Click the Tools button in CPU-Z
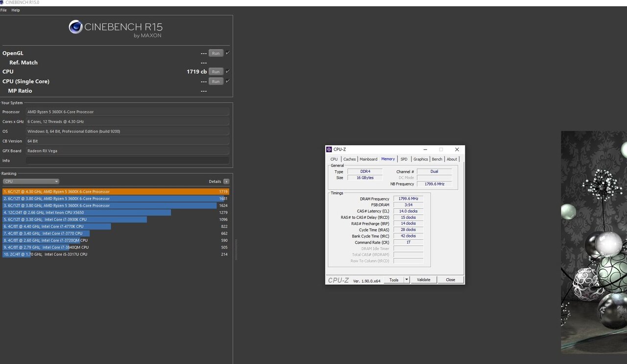 coord(394,280)
